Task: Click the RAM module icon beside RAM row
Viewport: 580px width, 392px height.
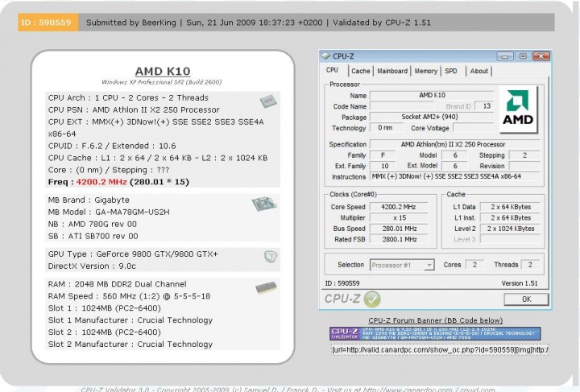Action: [266, 287]
